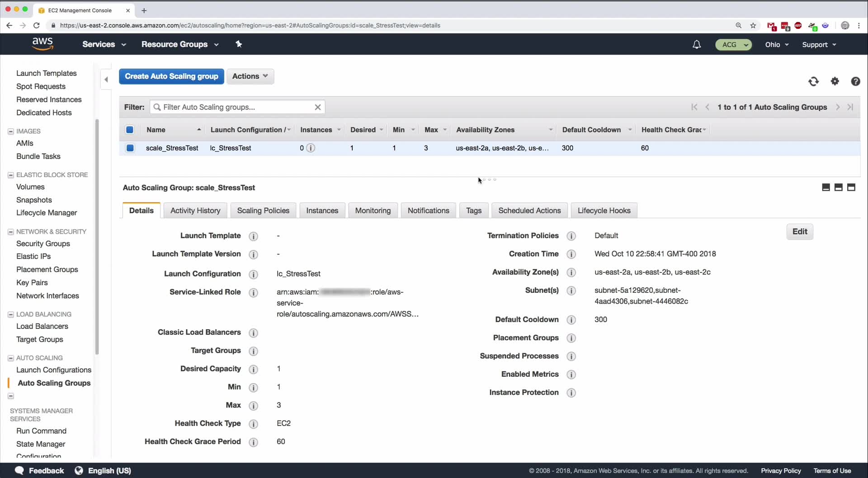Go to first page of results
Image resolution: width=868 pixels, height=478 pixels.
[x=694, y=107]
